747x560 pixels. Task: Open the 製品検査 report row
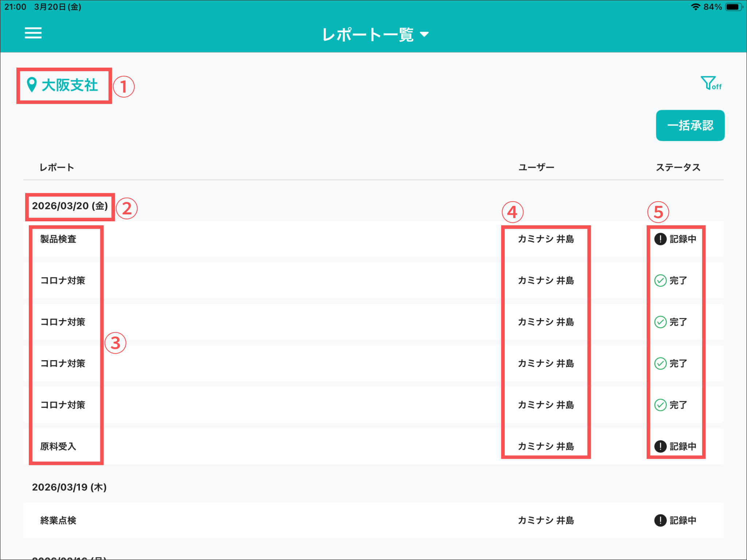coord(58,239)
